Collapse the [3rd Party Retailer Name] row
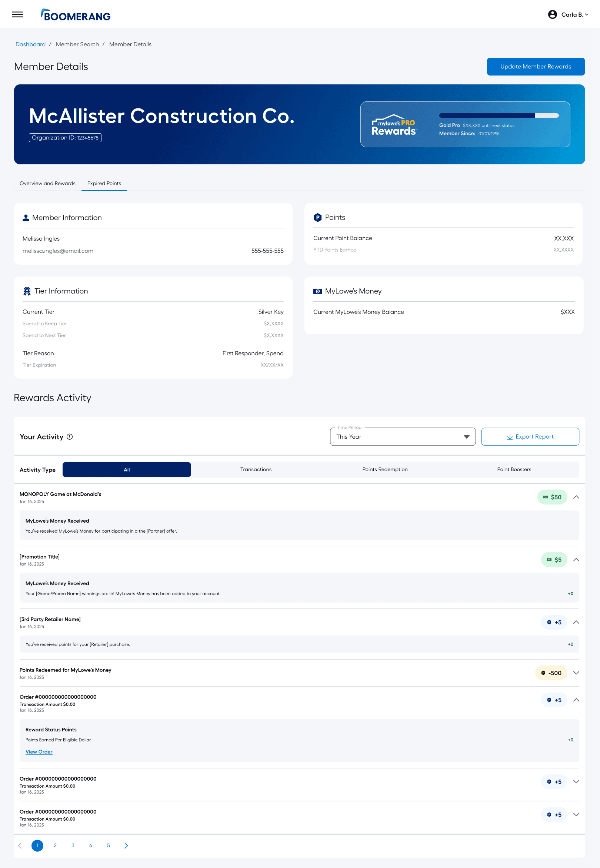This screenshot has height=868, width=600. (576, 622)
